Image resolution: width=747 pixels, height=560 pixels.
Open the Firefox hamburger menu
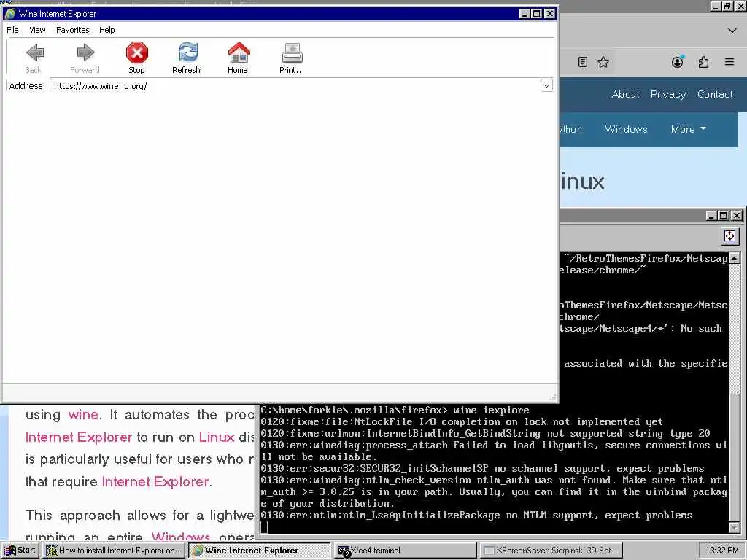tap(729, 62)
